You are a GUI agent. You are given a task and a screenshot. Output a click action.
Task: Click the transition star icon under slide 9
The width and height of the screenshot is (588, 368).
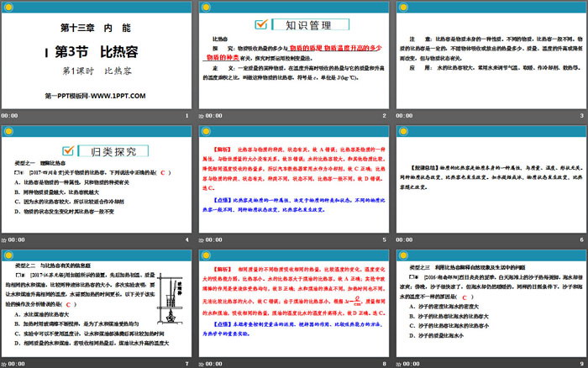point(399,365)
